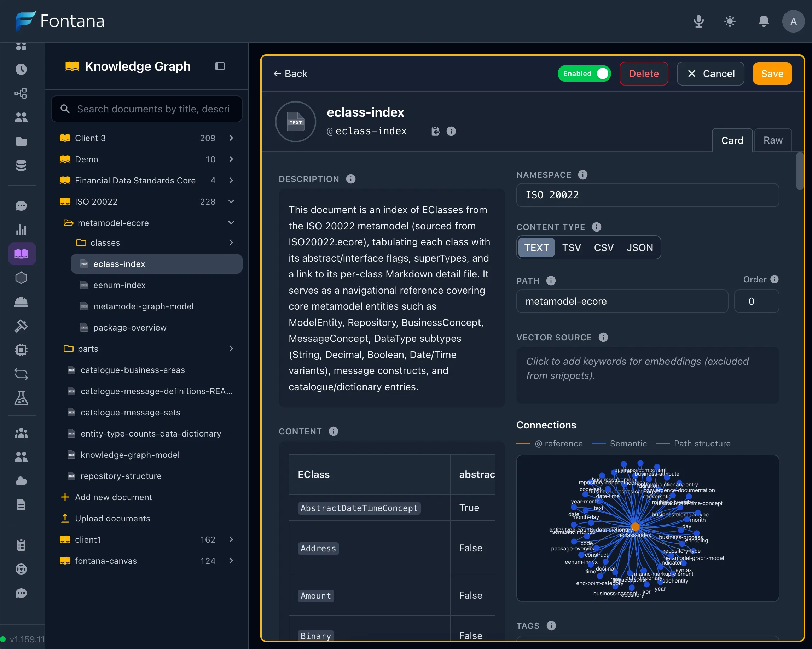This screenshot has width=812, height=649.
Task: Open the package-overview document
Action: (156, 328)
